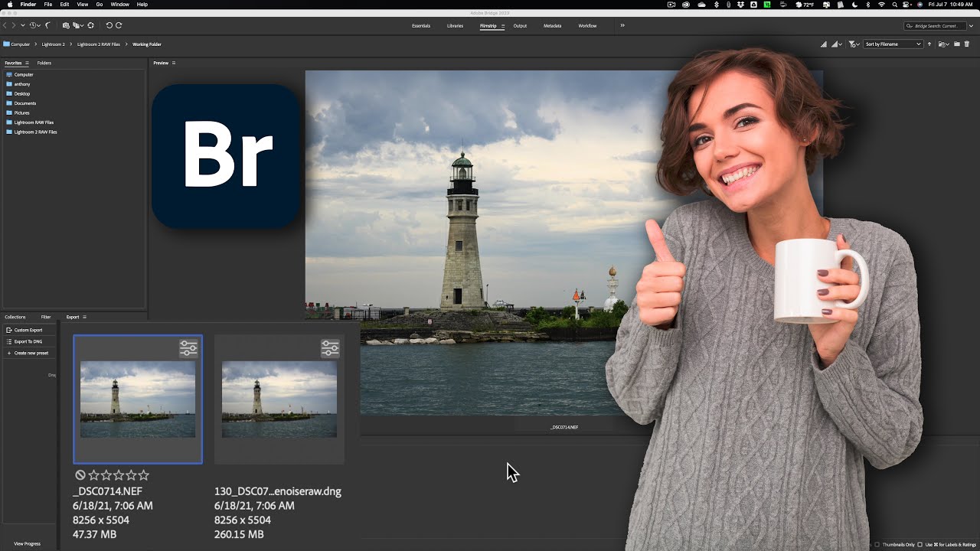Switch to Filter panel tab
Screen dimensions: 980x551
click(46, 317)
